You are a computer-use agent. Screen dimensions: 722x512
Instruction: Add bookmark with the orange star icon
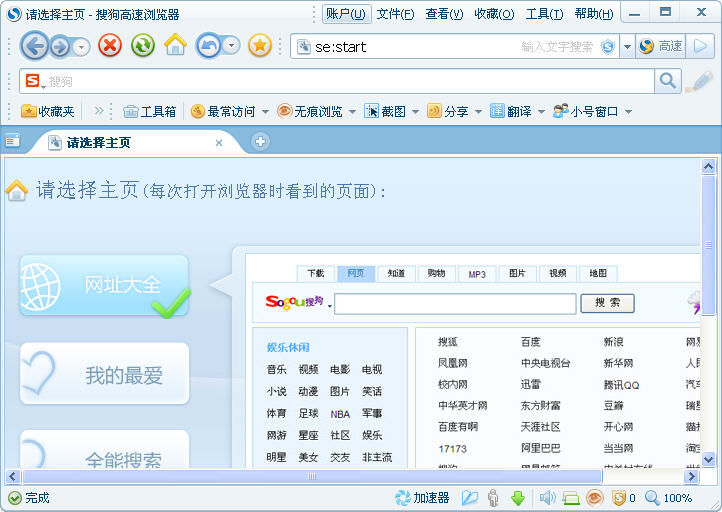coord(260,46)
